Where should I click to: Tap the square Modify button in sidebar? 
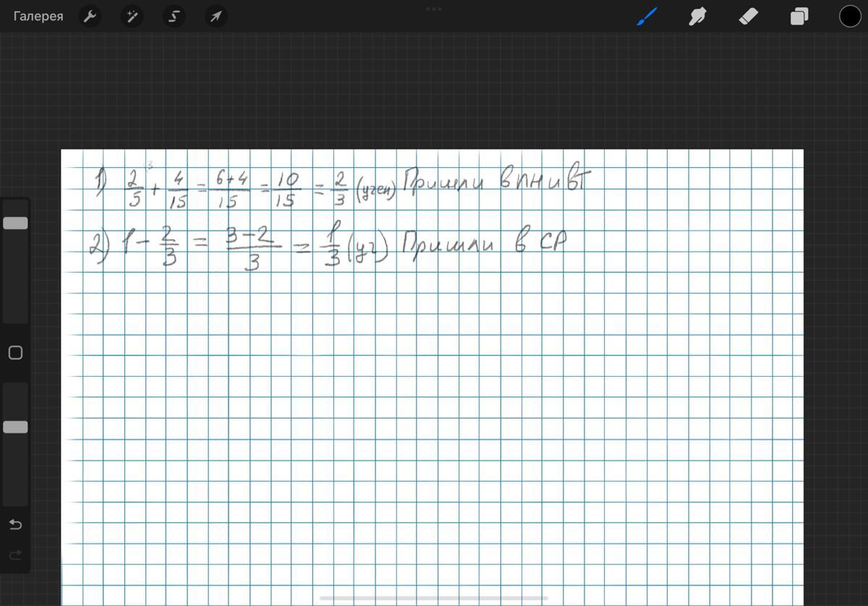tap(15, 353)
